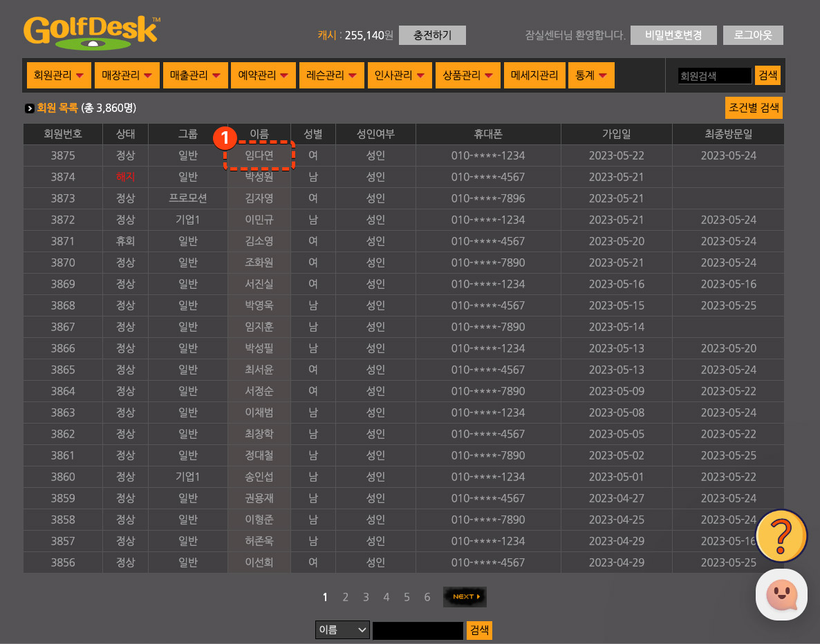Click the numbered marker 1 badge
The width and height of the screenshot is (820, 644).
tap(225, 138)
